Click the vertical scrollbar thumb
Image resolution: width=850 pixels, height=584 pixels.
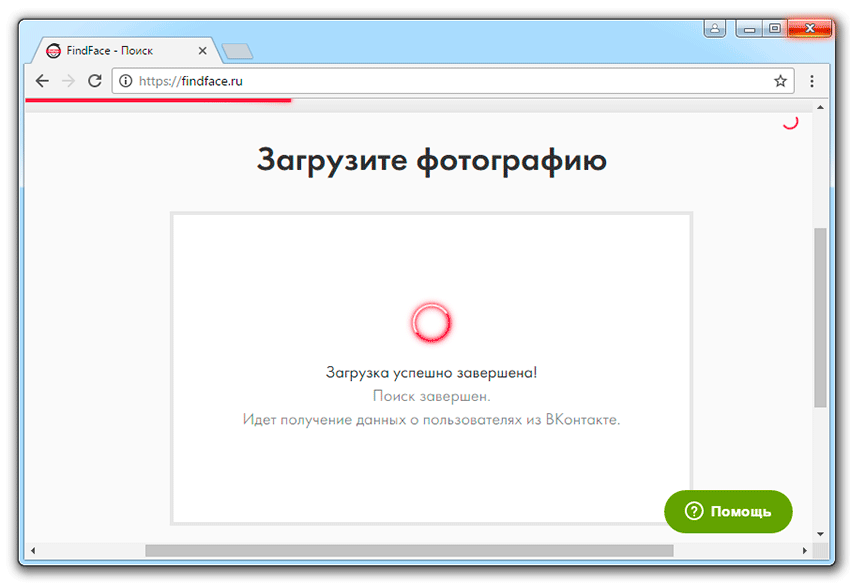tap(820, 318)
